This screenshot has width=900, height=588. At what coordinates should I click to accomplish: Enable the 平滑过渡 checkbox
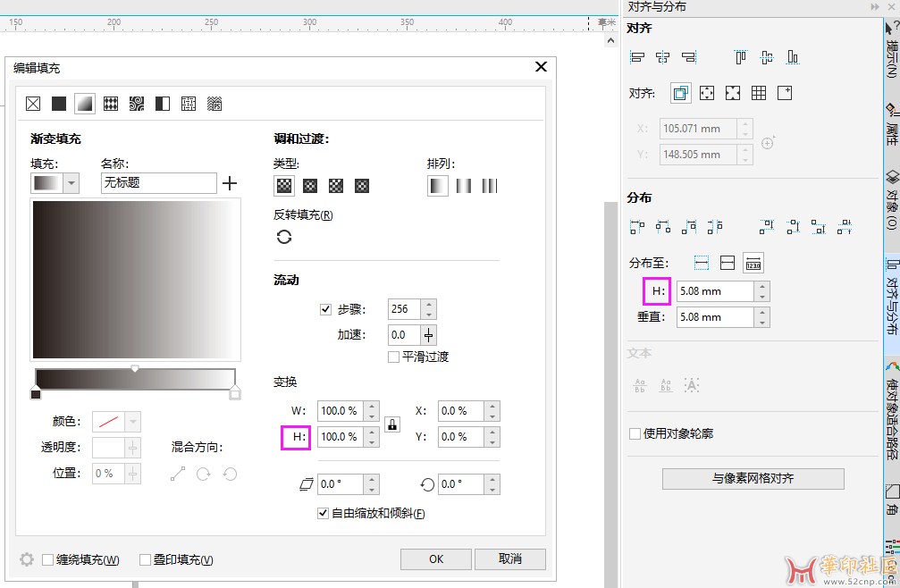[x=394, y=357]
